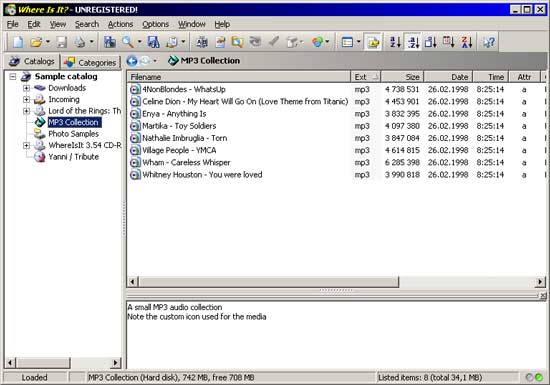The height and width of the screenshot is (385, 550).
Task: Click the Time column header
Action: pos(490,77)
